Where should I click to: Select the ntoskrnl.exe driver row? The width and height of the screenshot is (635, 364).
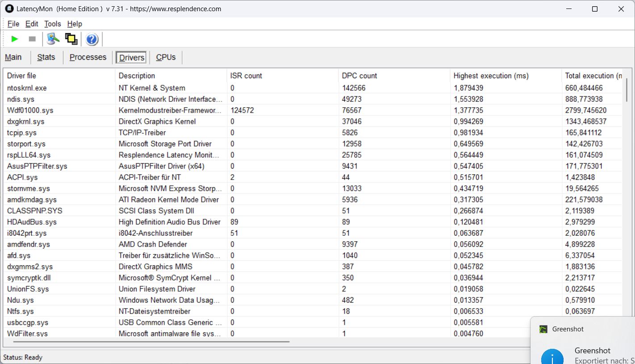(x=313, y=88)
